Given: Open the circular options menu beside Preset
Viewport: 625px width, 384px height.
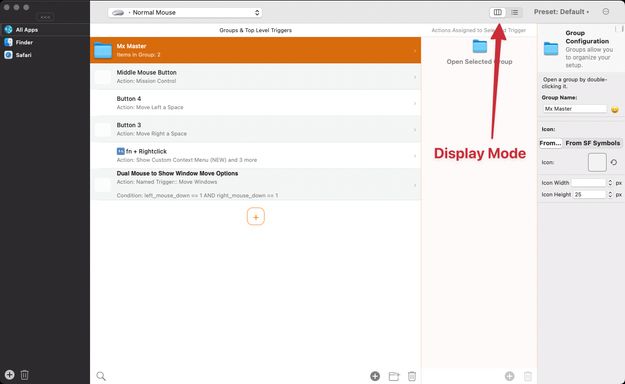Looking at the screenshot, I should (606, 12).
